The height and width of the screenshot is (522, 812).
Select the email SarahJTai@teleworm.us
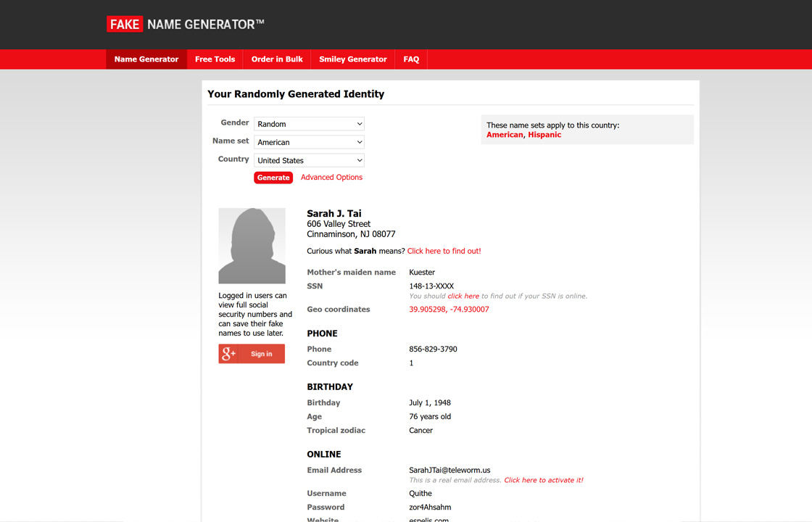(x=449, y=471)
